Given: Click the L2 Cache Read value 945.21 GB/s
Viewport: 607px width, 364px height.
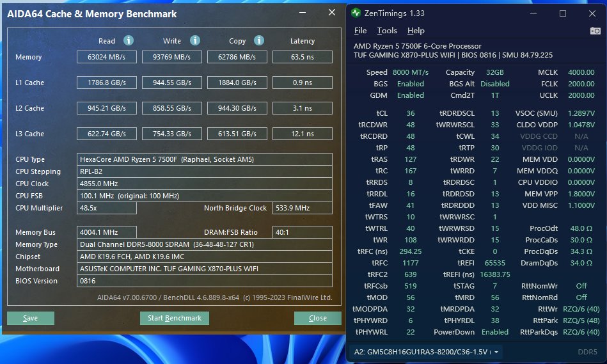Looking at the screenshot, I should (106, 108).
